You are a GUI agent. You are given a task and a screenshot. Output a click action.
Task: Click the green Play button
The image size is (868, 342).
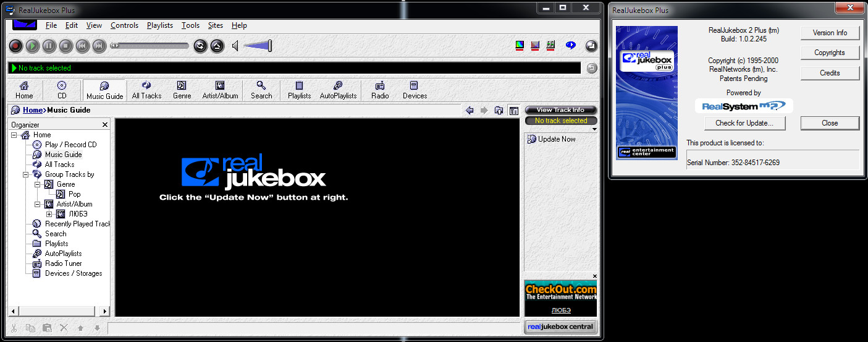point(33,46)
